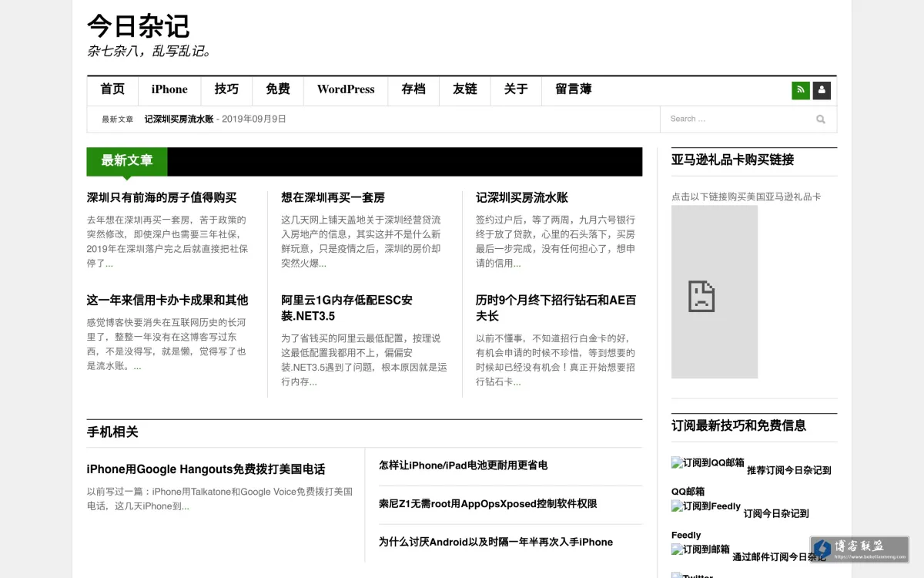924x578 pixels.
Task: Click the 订阅到Feedly image icon
Action: (706, 506)
